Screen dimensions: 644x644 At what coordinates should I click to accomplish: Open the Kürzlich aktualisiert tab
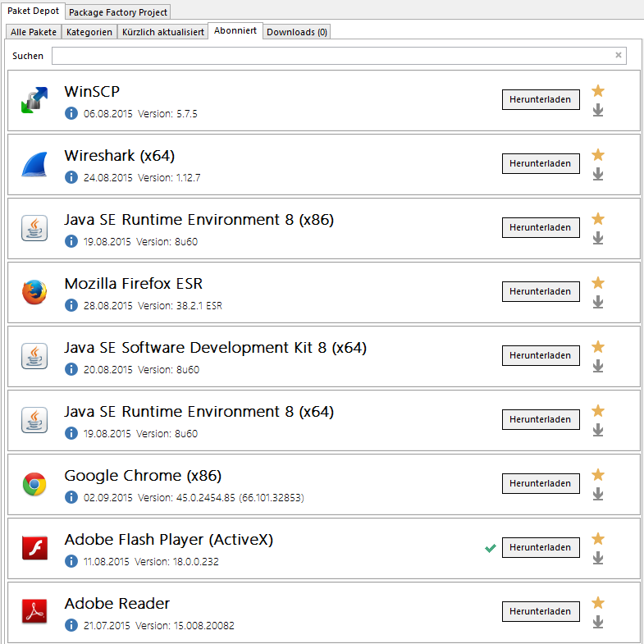click(163, 32)
